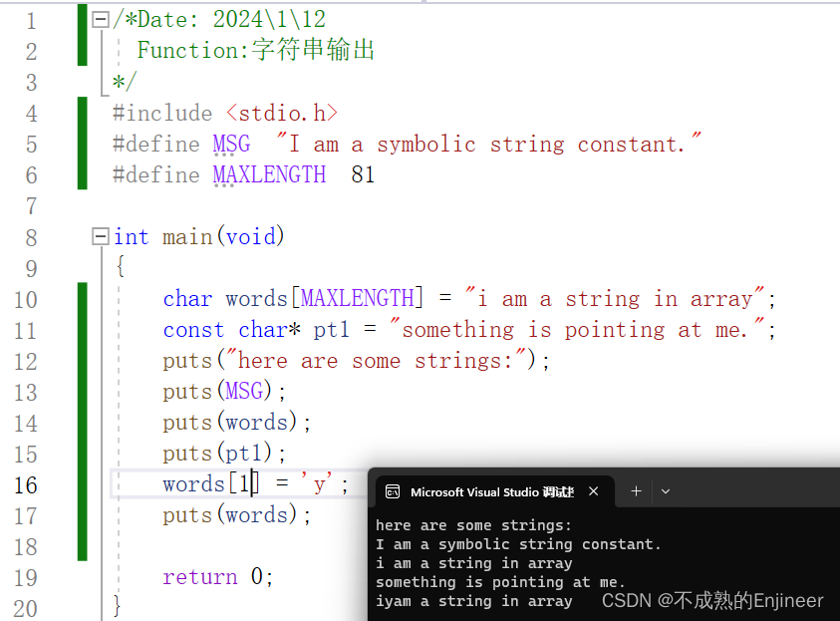Click the 'here are some strings:' string on line 12
This screenshot has width=840, height=621.
click(377, 360)
